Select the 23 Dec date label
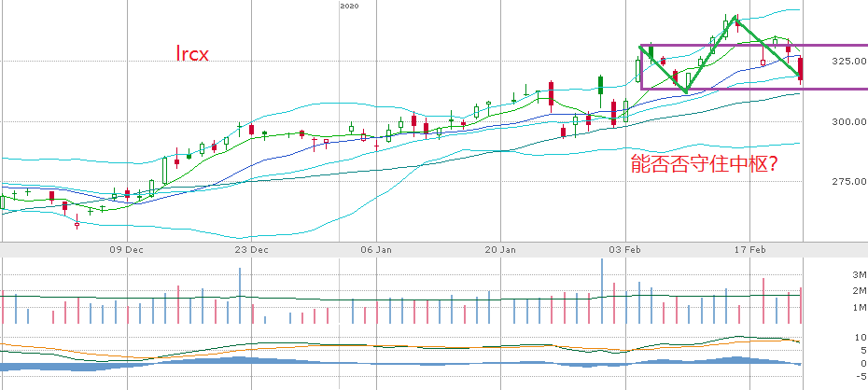This screenshot has height=390, width=868. point(252,250)
